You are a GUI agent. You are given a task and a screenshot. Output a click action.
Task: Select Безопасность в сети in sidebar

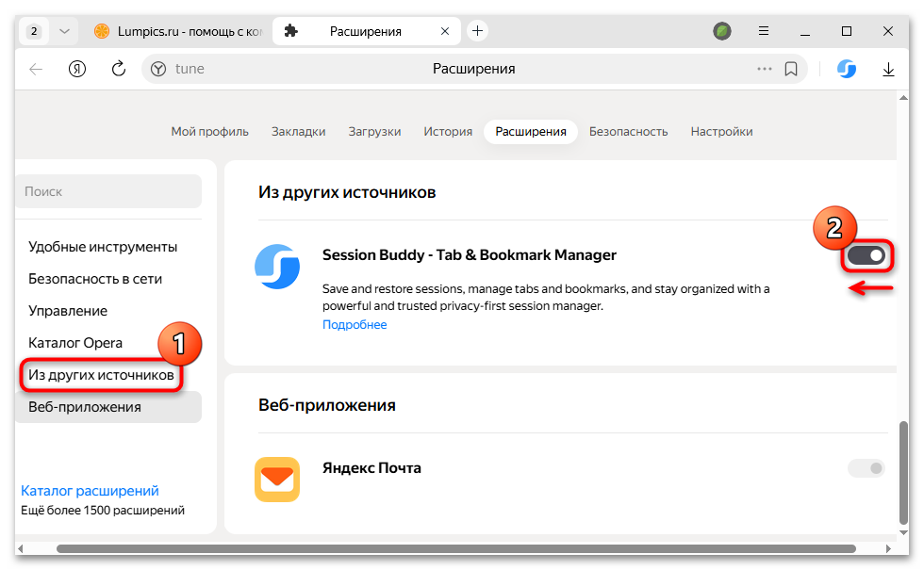95,279
